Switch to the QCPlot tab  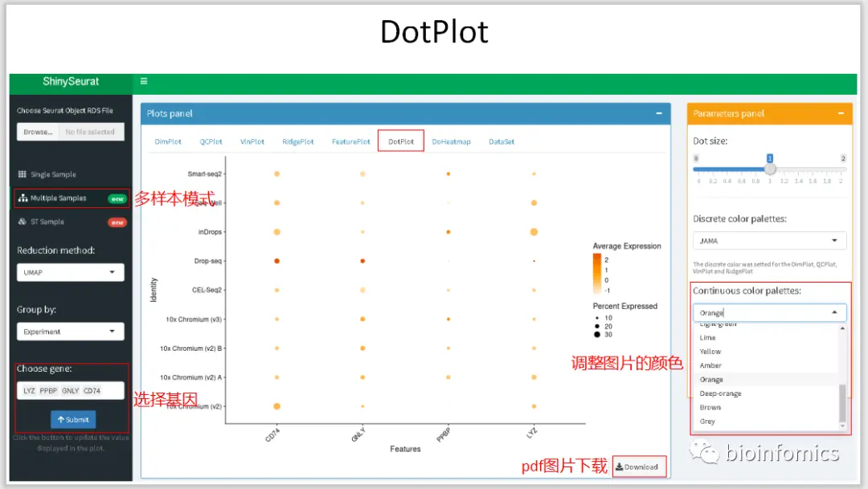pos(211,141)
